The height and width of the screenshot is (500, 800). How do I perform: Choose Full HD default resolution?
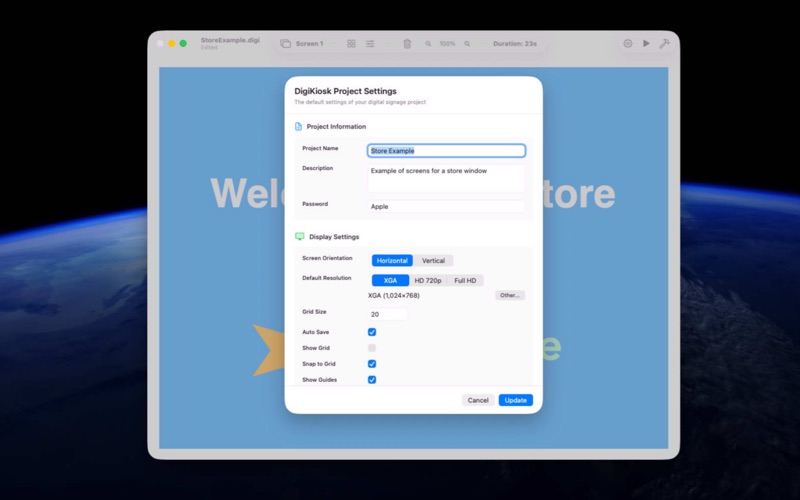coord(465,280)
